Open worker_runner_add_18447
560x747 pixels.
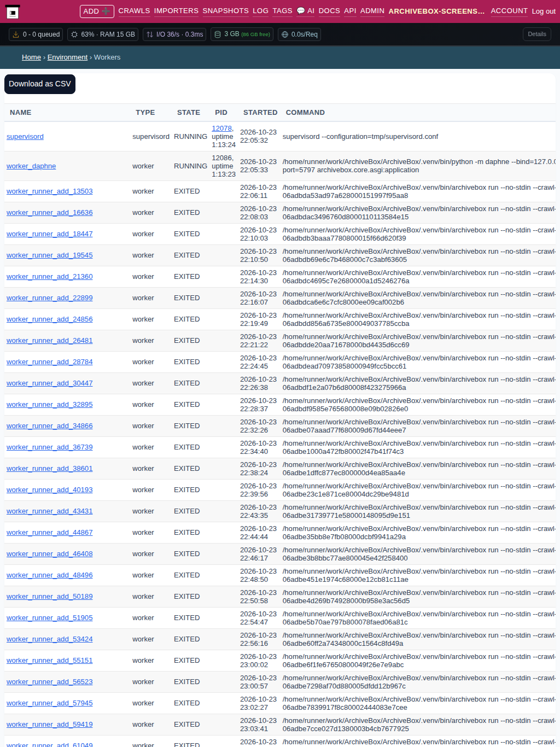50,234
